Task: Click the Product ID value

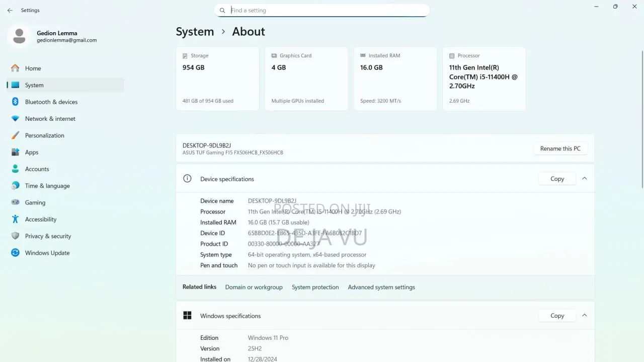Action: point(284,244)
